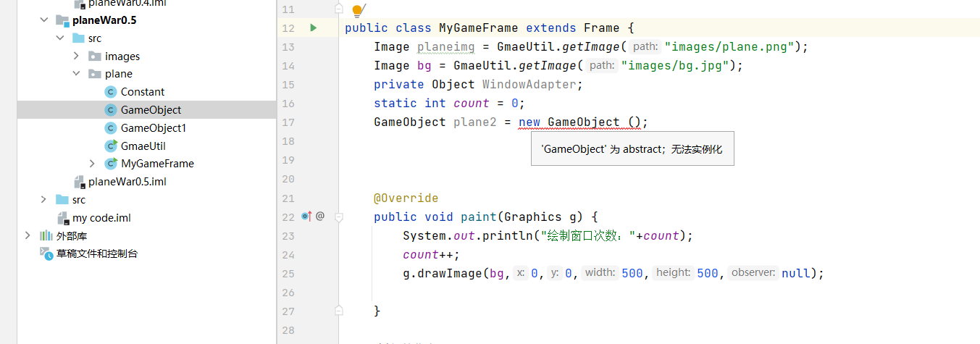
Task: Collapse the src folder under planeWar0.5
Action: tap(60, 38)
